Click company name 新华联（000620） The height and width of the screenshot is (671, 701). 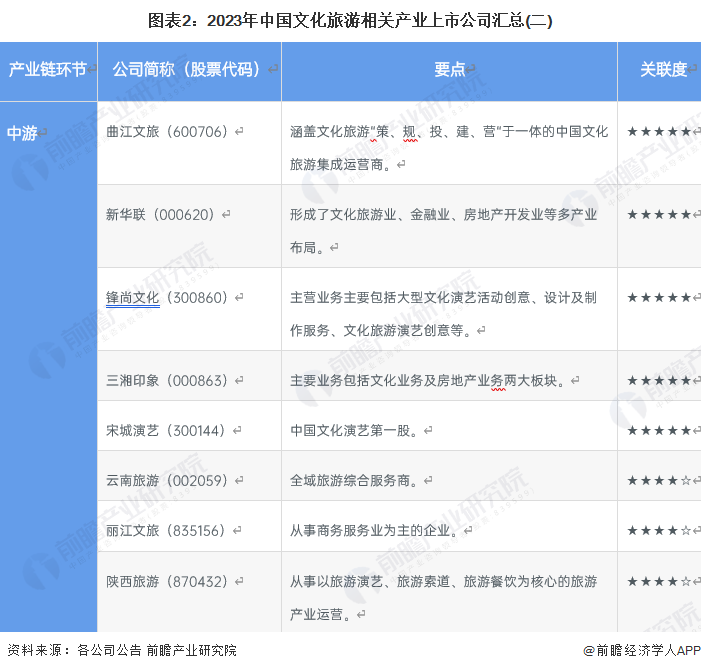[x=160, y=215]
